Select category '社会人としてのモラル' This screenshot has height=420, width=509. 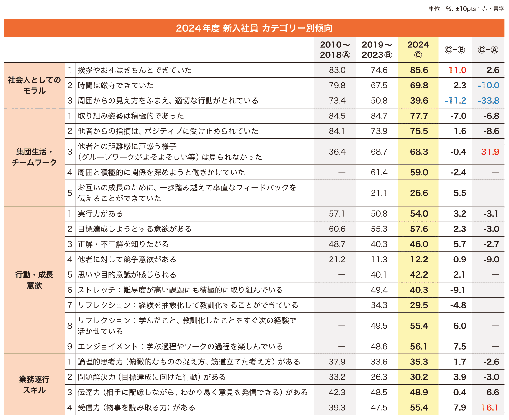pyautogui.click(x=34, y=85)
